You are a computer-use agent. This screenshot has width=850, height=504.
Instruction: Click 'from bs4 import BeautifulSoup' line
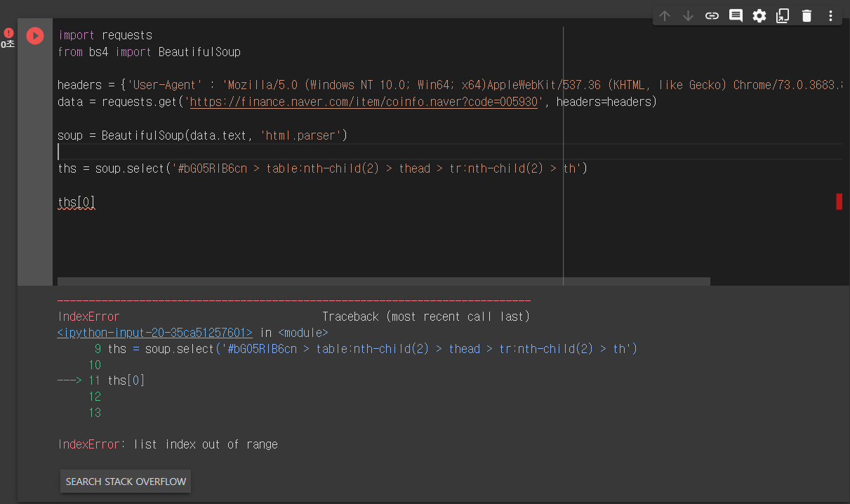click(x=150, y=52)
